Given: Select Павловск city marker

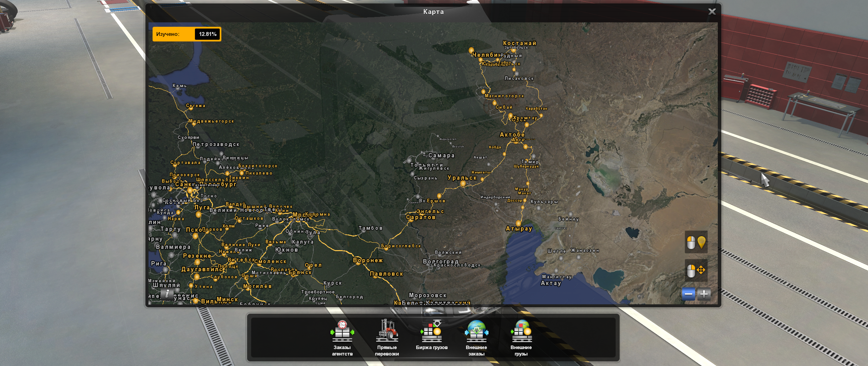Looking at the screenshot, I should 375,276.
